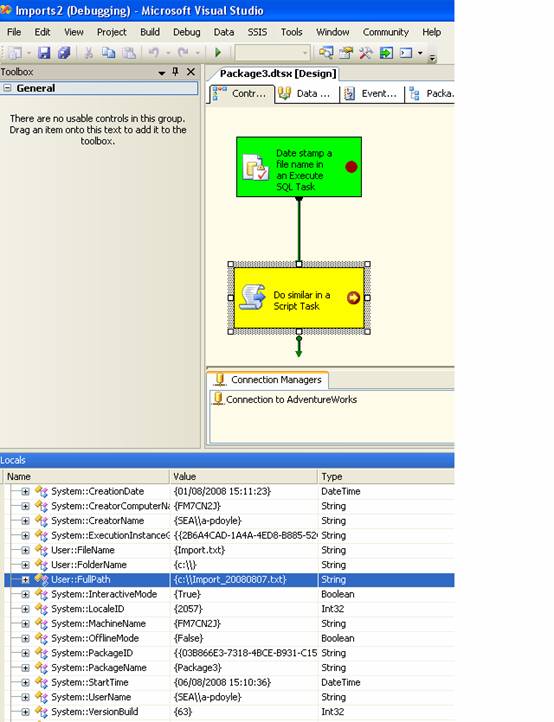The height and width of the screenshot is (722, 554).
Task: Click the green Start Debugging arrow
Action: point(218,53)
